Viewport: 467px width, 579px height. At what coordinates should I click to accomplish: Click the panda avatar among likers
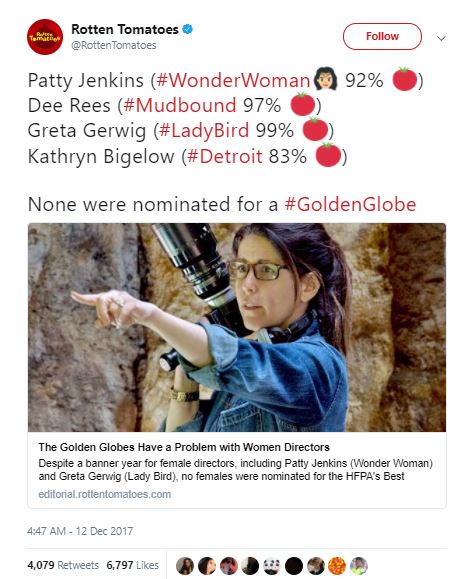[272, 566]
